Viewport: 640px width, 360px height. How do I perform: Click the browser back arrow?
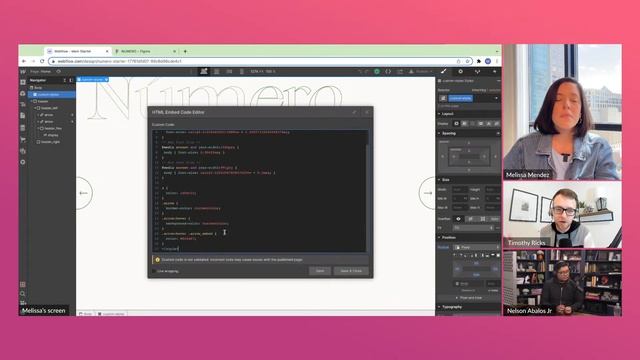(x=24, y=61)
